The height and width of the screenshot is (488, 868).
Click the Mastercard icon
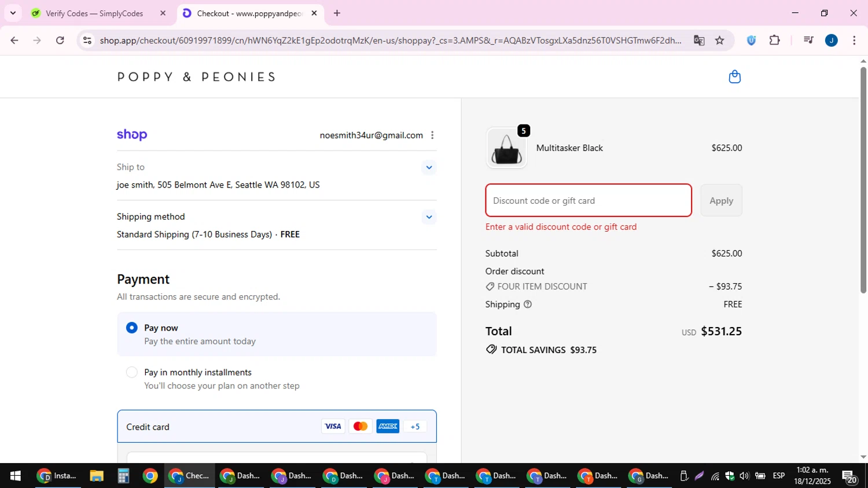pyautogui.click(x=360, y=427)
